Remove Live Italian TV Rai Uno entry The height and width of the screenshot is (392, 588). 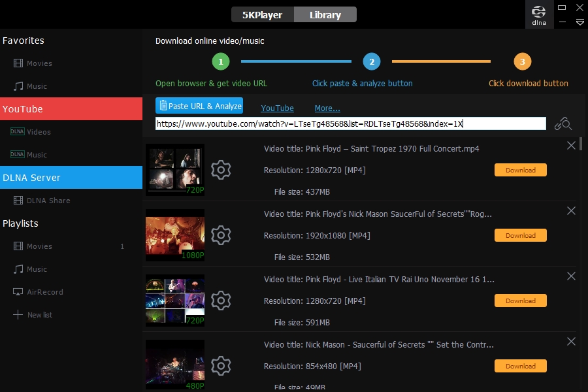[571, 276]
